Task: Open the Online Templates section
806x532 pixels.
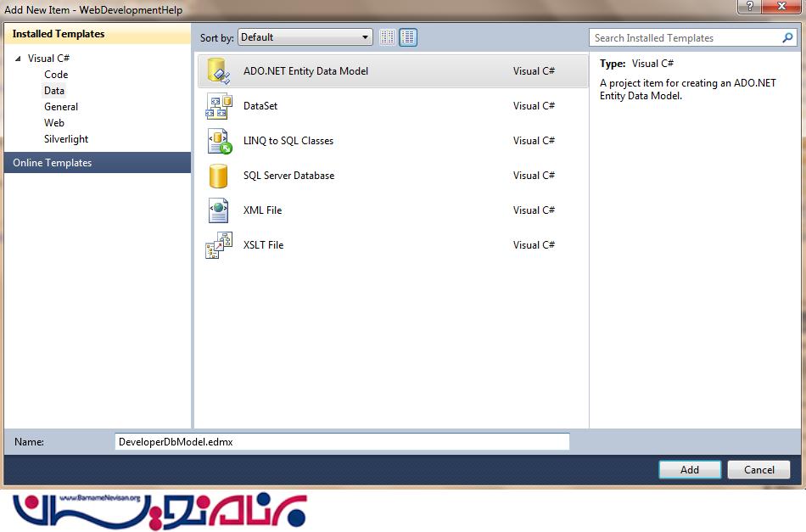Action: coord(98,162)
